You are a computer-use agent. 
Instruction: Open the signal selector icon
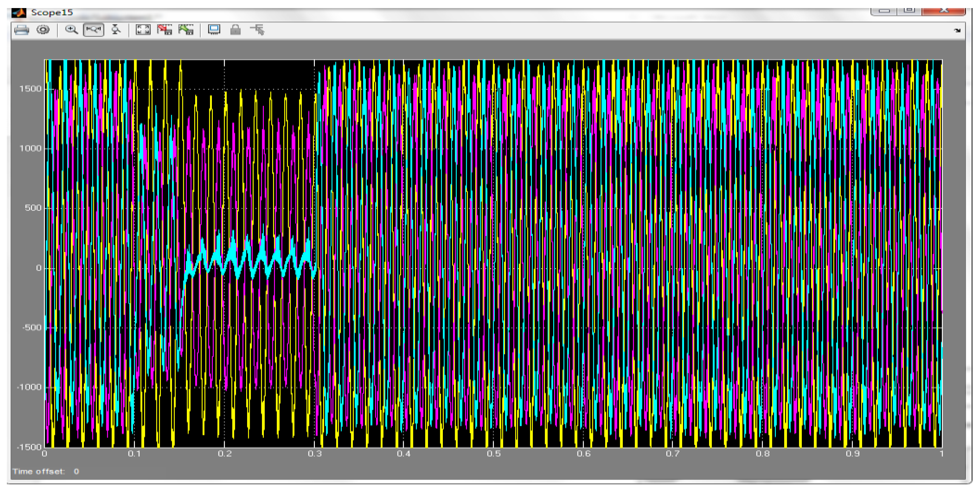click(x=258, y=30)
